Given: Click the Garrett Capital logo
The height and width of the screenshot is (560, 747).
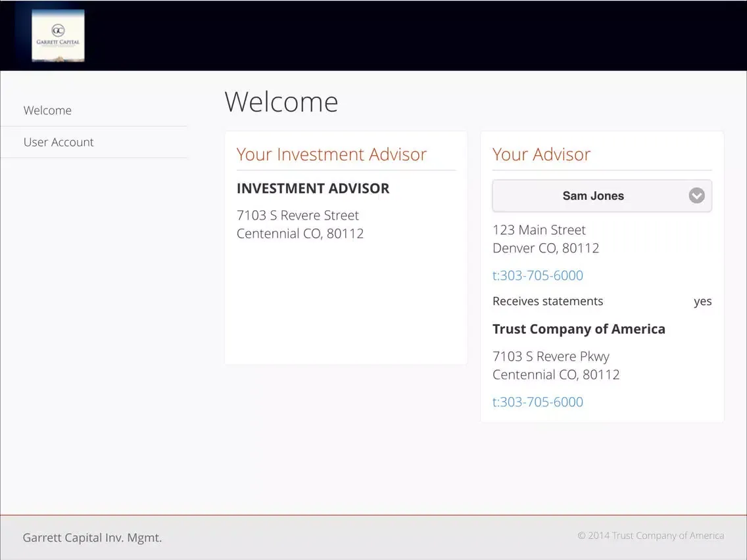Looking at the screenshot, I should [x=58, y=35].
